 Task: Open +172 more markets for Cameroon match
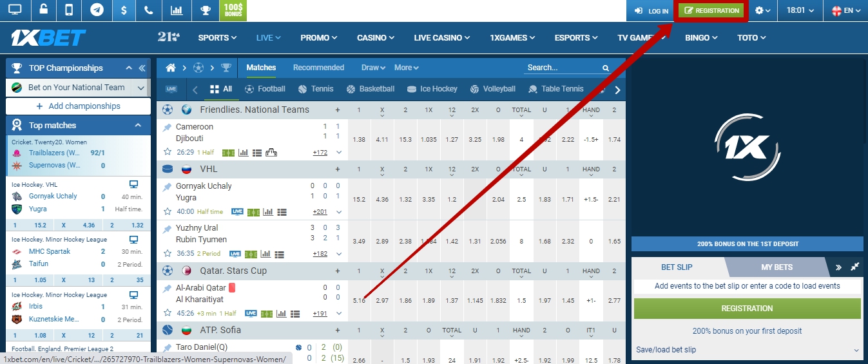click(320, 153)
